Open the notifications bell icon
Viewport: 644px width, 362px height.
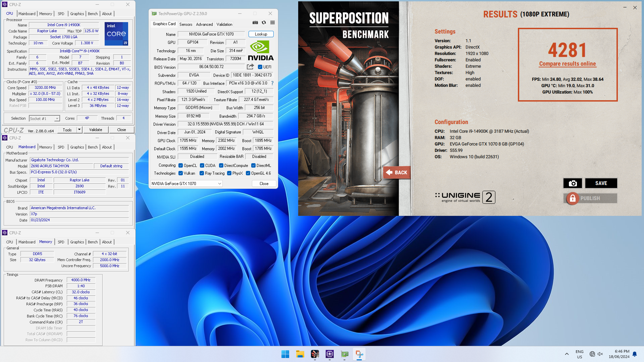point(635,354)
